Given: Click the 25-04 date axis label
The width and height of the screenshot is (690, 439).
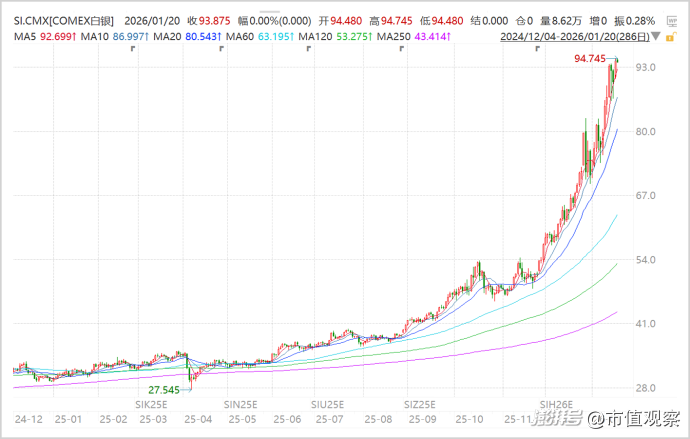Looking at the screenshot, I should tap(197, 417).
